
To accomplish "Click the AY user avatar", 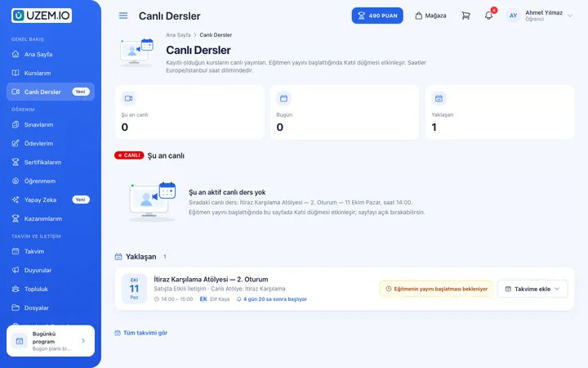I will [513, 16].
